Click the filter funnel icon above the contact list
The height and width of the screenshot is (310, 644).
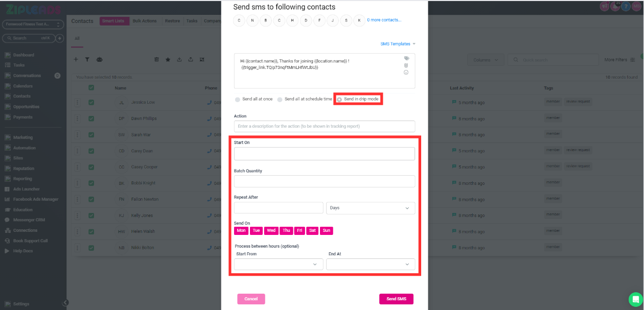(87, 59)
